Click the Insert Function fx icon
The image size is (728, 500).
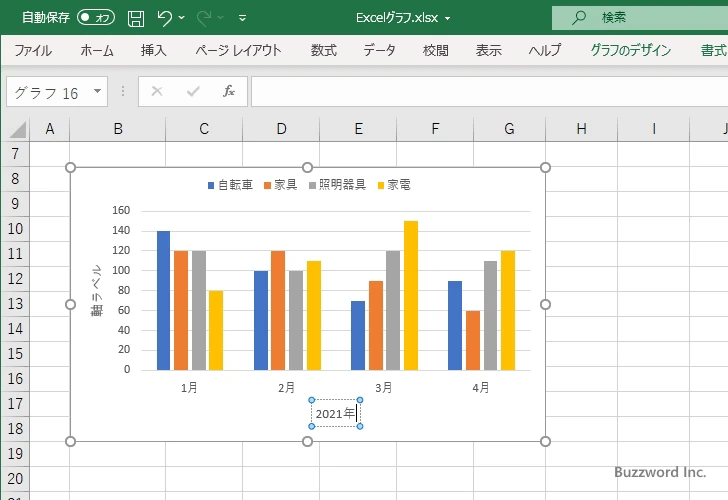pyautogui.click(x=229, y=91)
